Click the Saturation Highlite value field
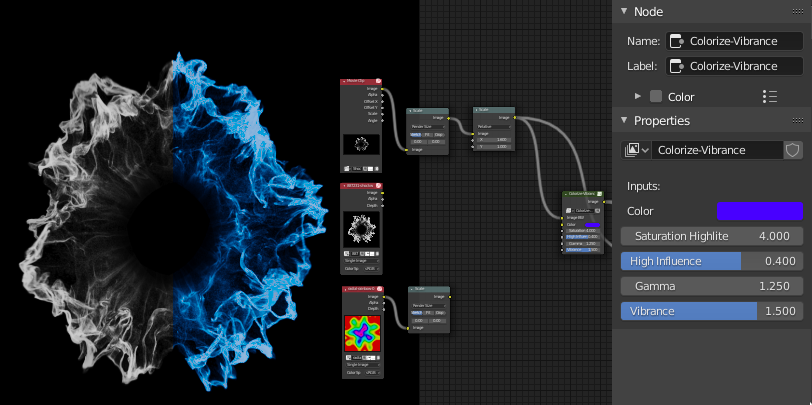Image resolution: width=812 pixels, height=405 pixels. click(711, 236)
